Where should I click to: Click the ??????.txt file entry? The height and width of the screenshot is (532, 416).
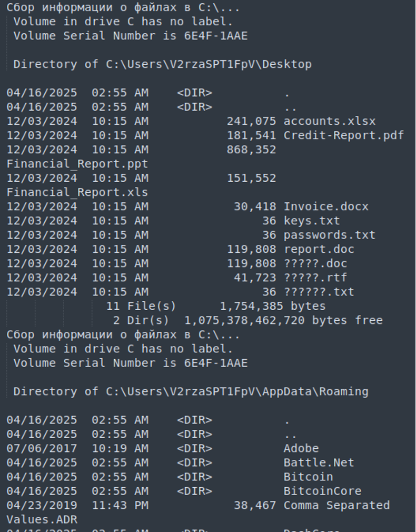coord(319,292)
